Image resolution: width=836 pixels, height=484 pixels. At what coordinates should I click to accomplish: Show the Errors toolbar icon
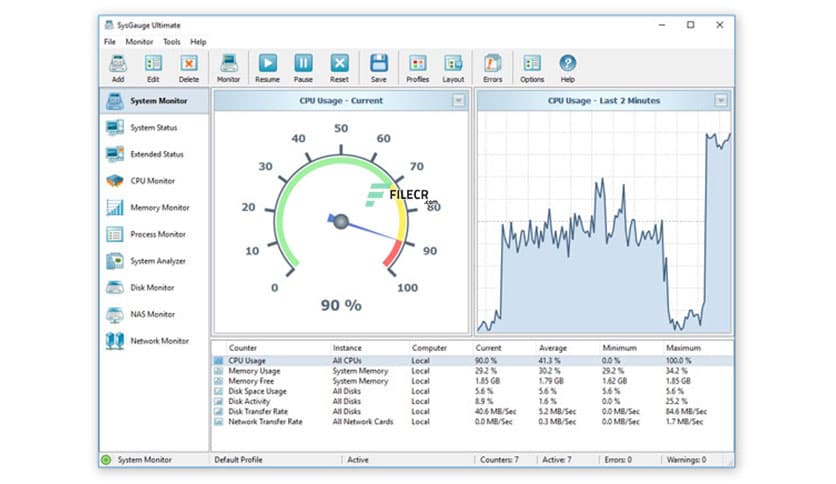pyautogui.click(x=493, y=68)
